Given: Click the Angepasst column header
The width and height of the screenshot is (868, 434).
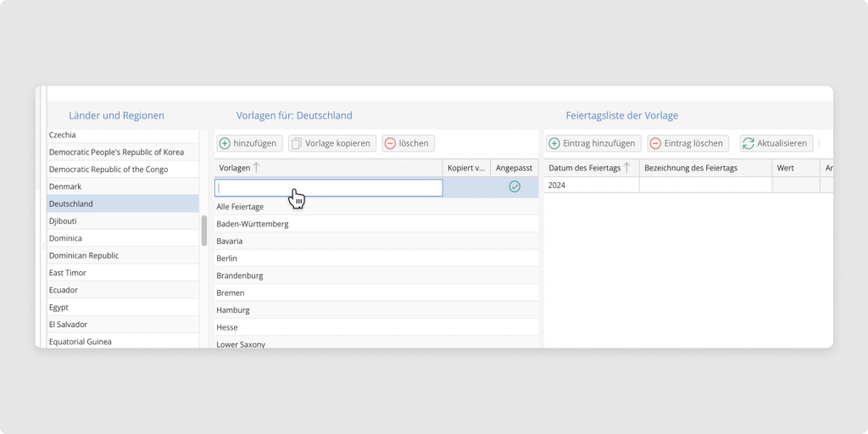Looking at the screenshot, I should click(514, 168).
